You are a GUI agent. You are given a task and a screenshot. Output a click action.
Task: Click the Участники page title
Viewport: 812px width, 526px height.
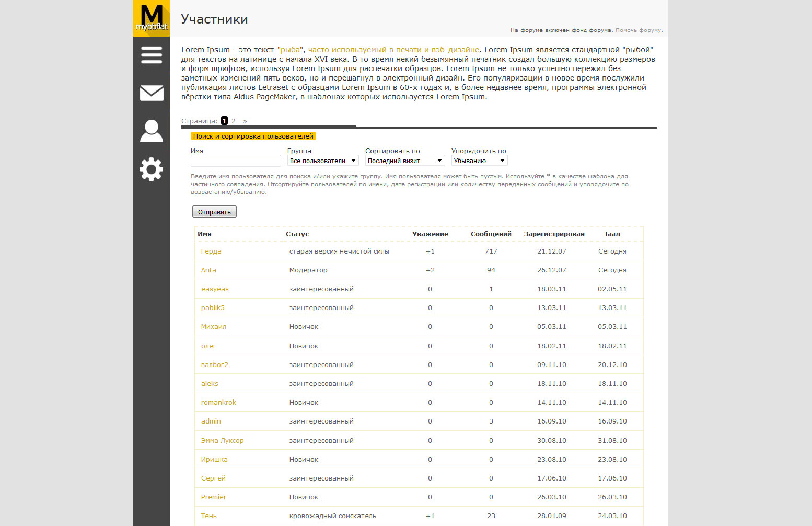214,19
